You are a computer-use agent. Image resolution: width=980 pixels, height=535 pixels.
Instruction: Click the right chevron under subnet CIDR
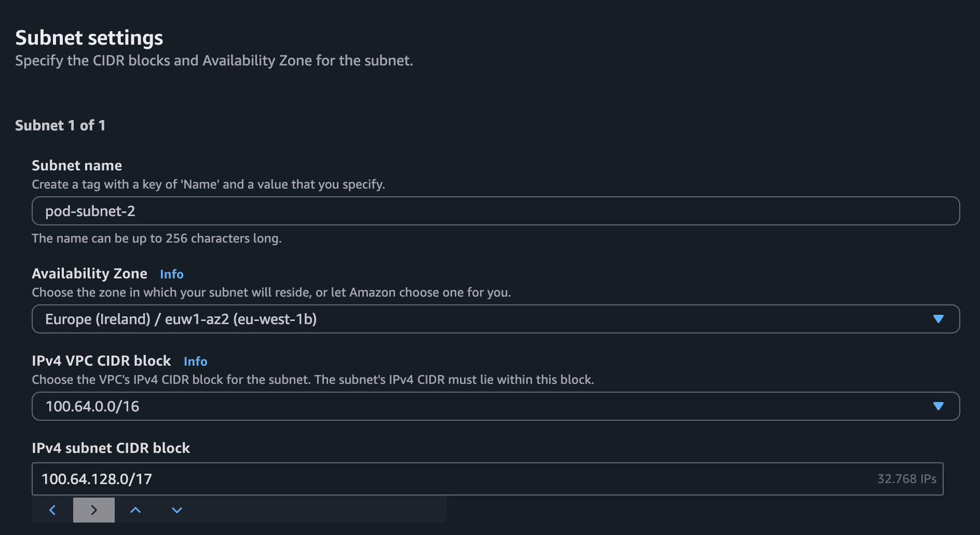94,510
